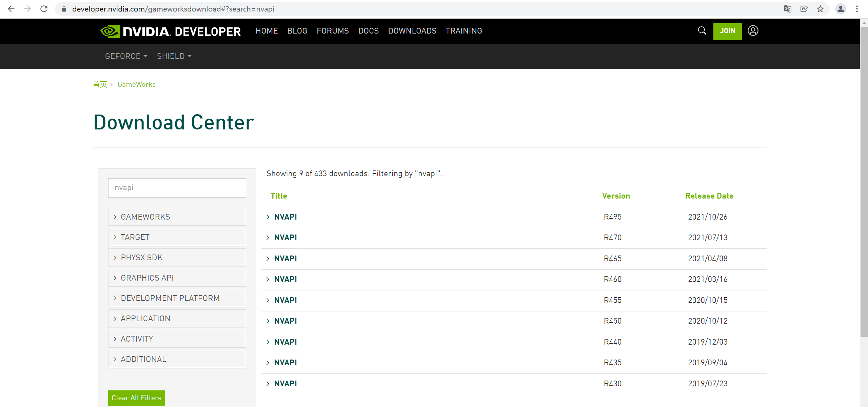Click the green JOIN button
Screen dimensions: 868x407
click(727, 31)
